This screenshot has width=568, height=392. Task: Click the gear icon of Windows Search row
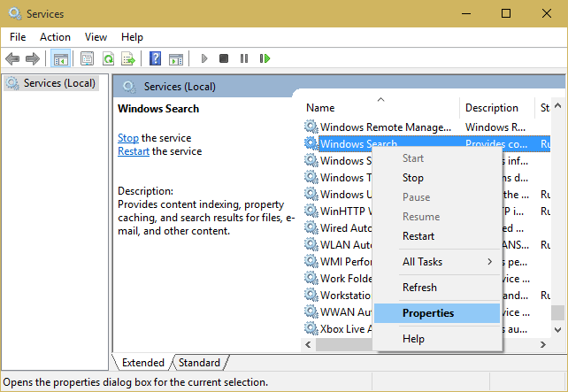click(311, 143)
